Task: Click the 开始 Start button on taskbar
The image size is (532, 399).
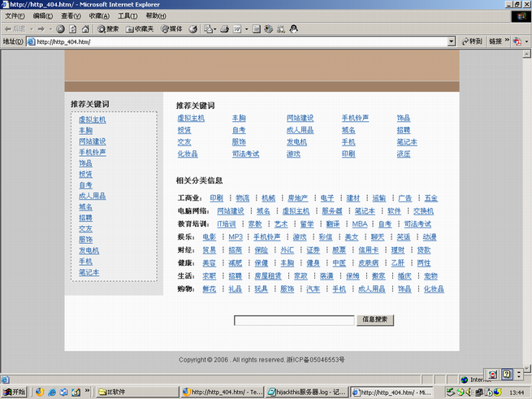Action: [x=14, y=391]
